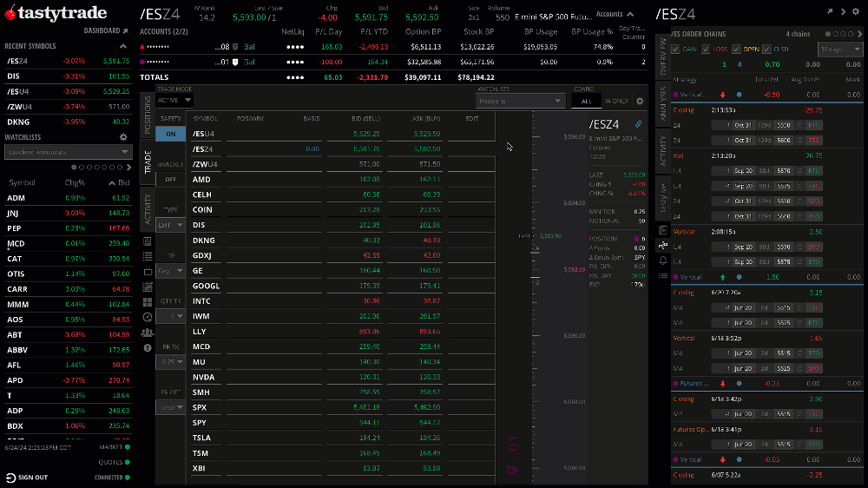Click Bal link for account ending 01

pyautogui.click(x=250, y=62)
